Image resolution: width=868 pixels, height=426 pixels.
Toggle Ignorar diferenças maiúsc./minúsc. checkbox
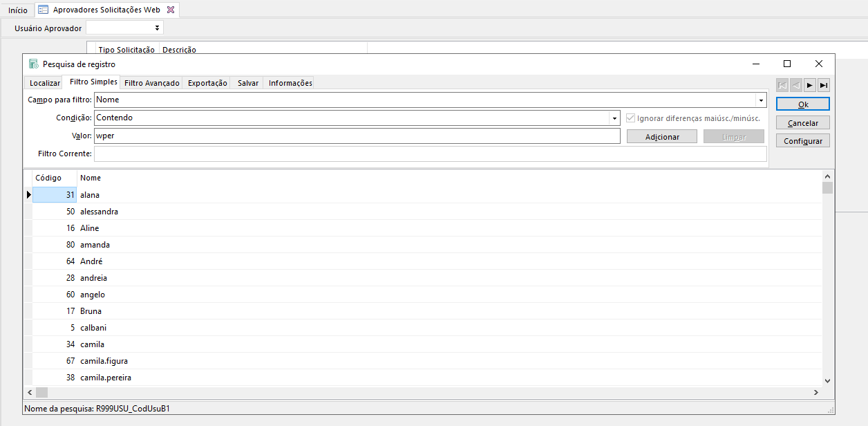[x=630, y=118]
